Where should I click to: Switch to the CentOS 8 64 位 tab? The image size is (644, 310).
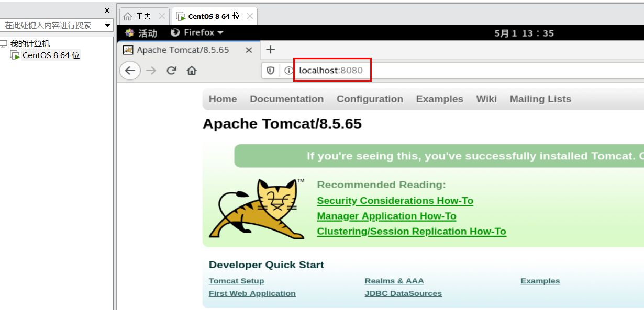point(214,16)
